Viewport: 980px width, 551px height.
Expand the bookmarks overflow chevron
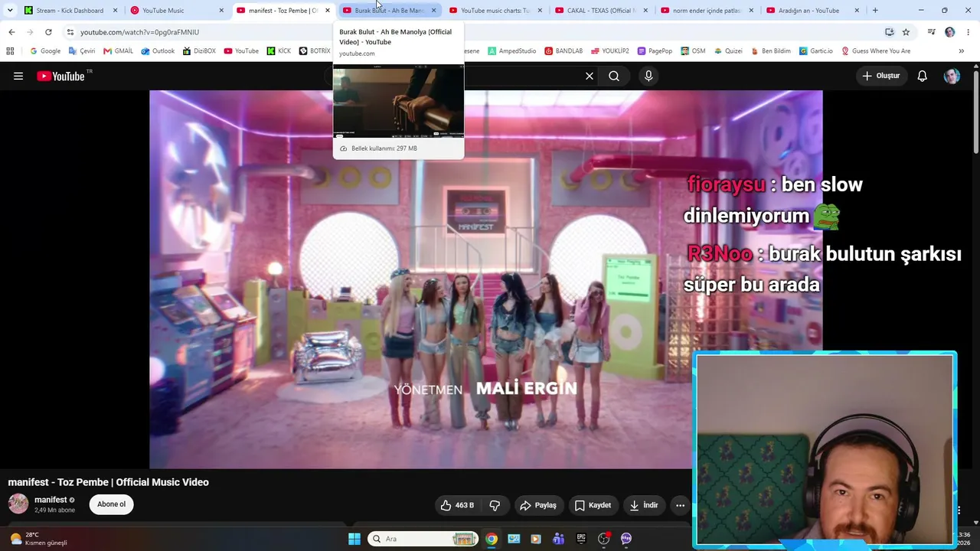[961, 51]
